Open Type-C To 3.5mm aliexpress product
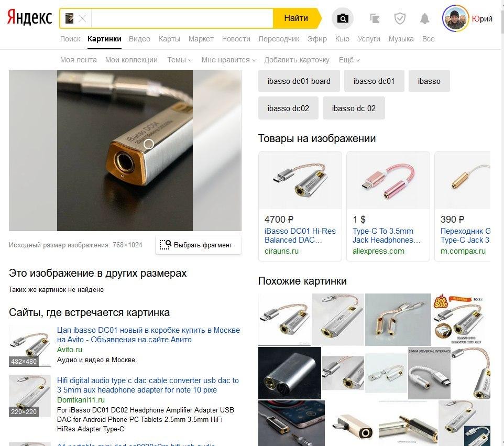The height and width of the screenshot is (446, 504). tap(388, 206)
